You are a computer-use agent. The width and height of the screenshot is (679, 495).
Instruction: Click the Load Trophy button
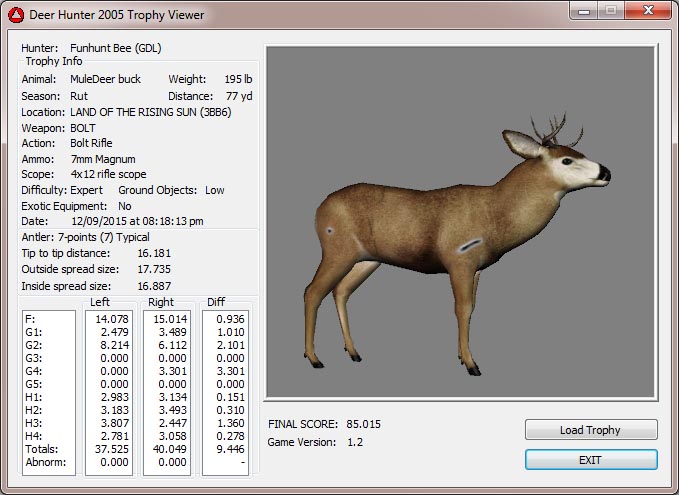point(590,430)
